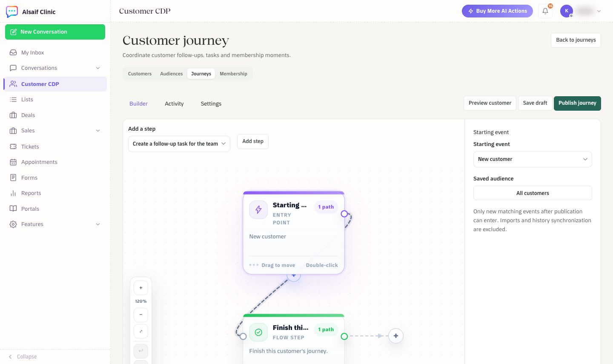The image size is (613, 364).
Task: Click the New Conversation button
Action: [x=55, y=32]
